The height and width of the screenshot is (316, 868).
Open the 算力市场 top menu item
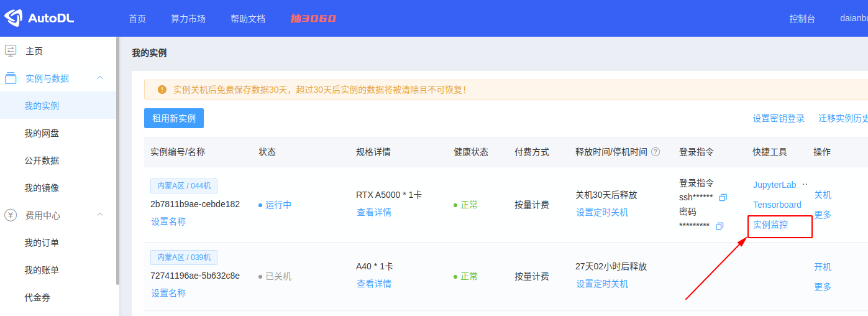coord(188,19)
